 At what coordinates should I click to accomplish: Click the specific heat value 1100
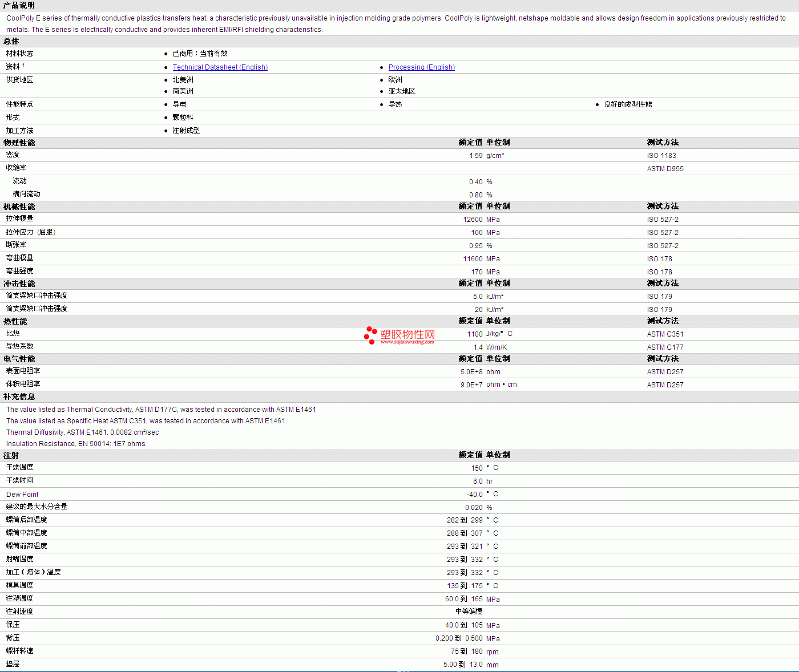click(475, 334)
